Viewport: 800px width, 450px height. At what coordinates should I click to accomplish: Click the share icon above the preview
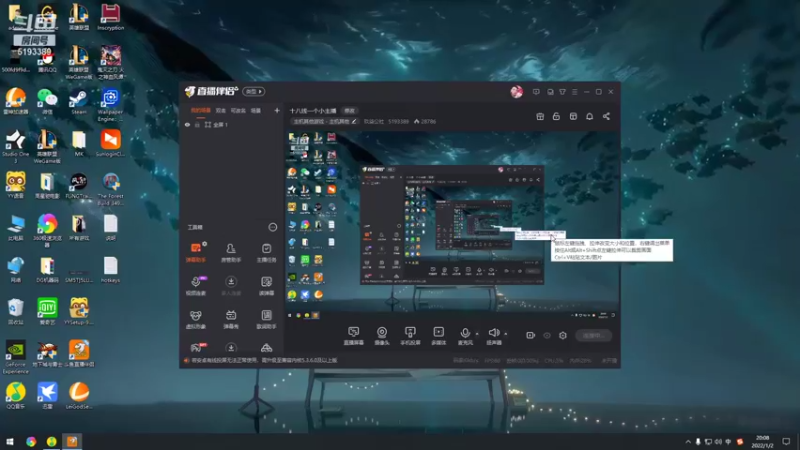point(606,116)
